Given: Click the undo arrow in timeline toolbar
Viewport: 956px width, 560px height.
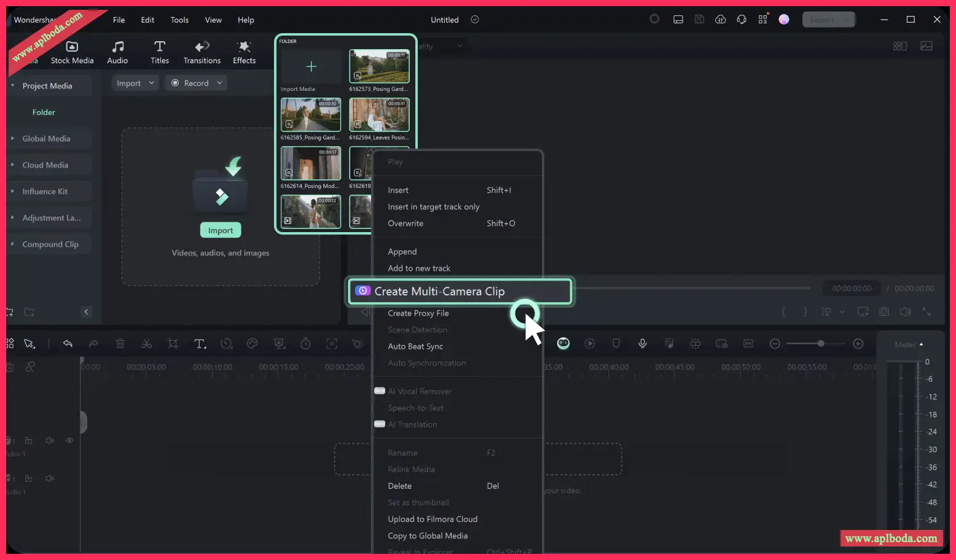Looking at the screenshot, I should tap(68, 344).
